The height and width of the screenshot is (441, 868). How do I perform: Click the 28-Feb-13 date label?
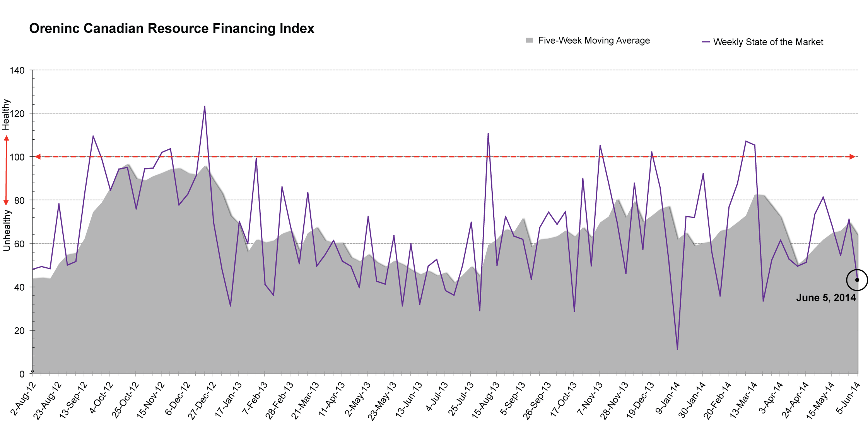[x=279, y=400]
